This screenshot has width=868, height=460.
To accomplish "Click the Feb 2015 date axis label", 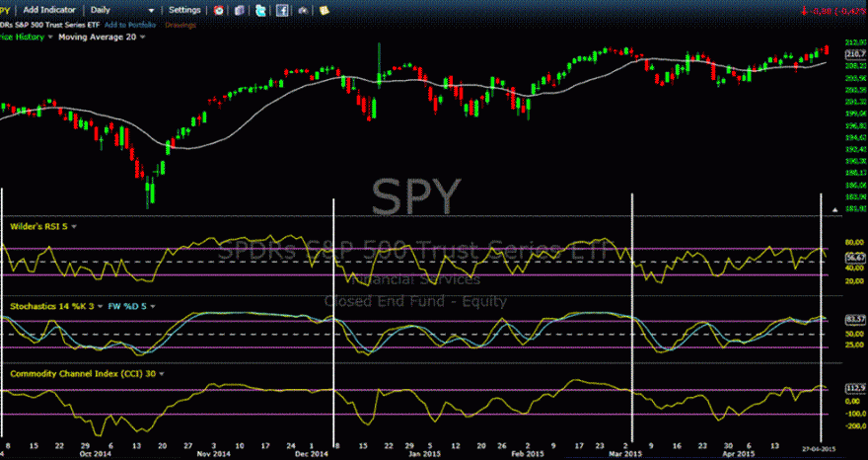I will (526, 453).
